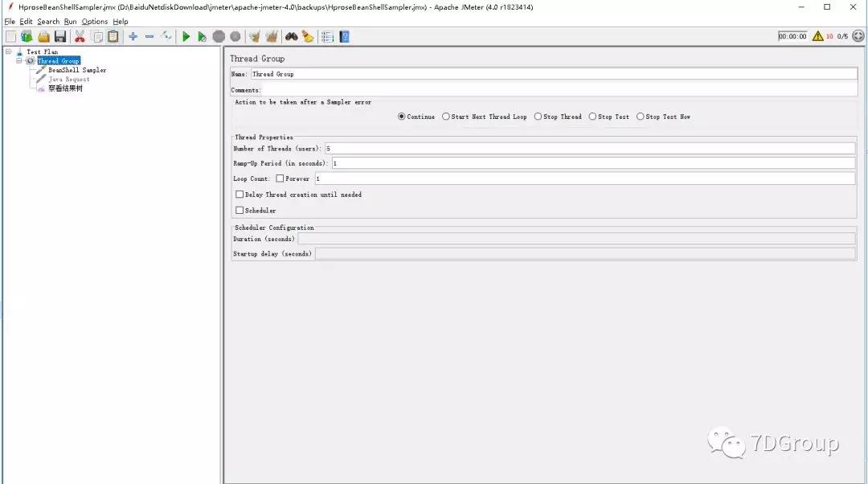Select the Java Request tree node

coord(68,79)
